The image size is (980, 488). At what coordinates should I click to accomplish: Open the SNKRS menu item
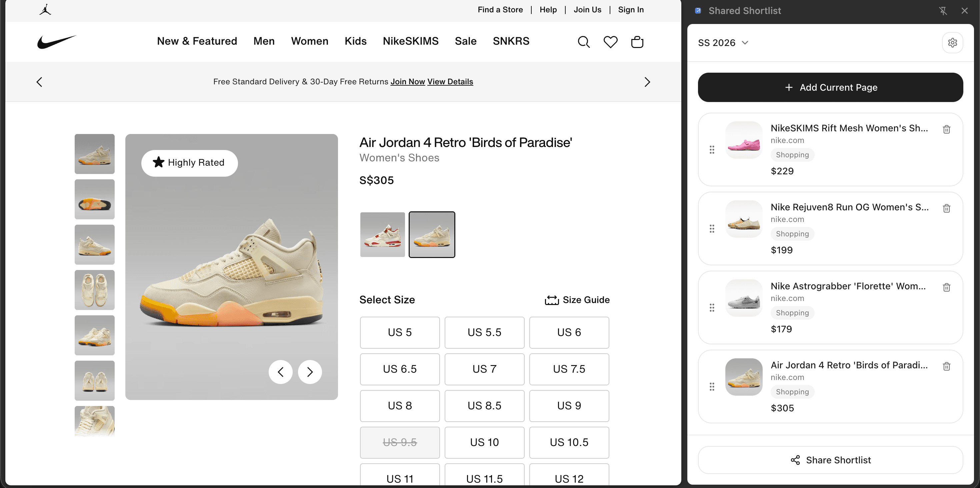coord(511,41)
